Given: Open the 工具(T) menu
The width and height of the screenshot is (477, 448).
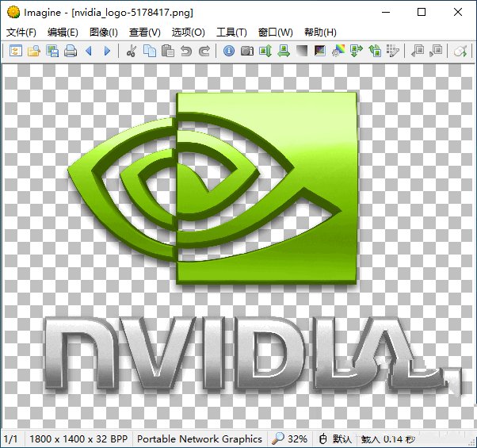Looking at the screenshot, I should pos(231,32).
